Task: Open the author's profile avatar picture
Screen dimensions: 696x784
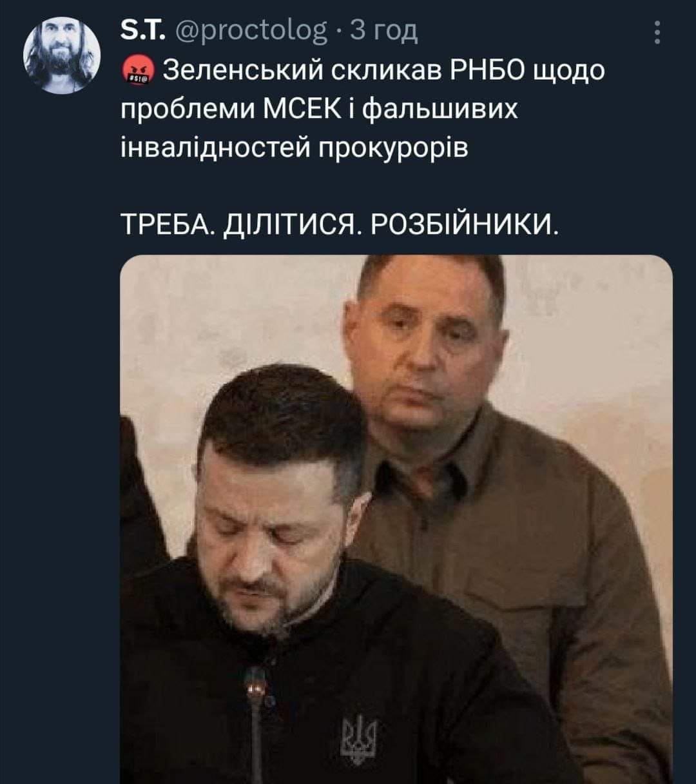Action: click(63, 55)
